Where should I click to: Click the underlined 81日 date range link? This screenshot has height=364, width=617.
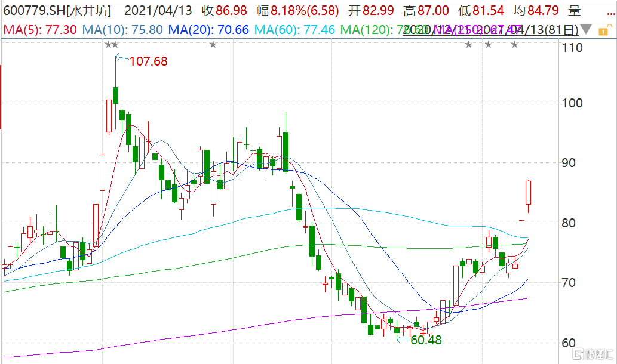(491, 29)
